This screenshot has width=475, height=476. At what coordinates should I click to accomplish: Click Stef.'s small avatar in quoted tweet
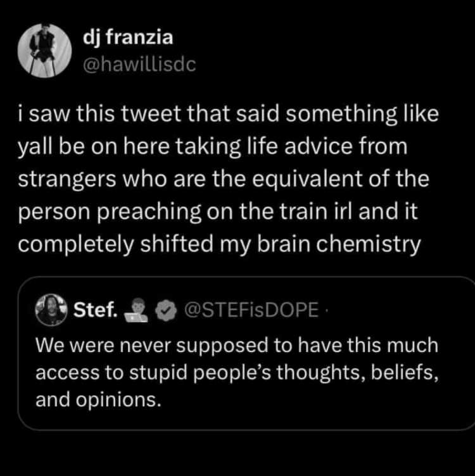pyautogui.click(x=51, y=310)
